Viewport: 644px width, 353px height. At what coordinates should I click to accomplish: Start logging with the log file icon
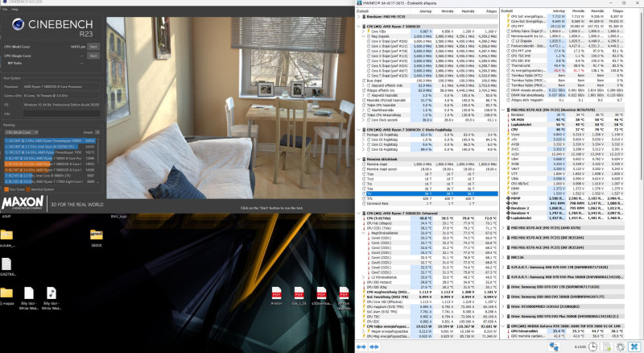click(607, 347)
